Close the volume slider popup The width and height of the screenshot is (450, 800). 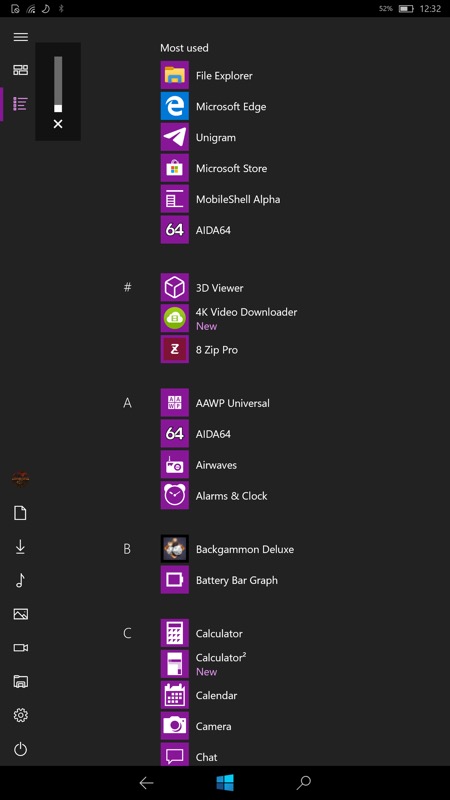coord(58,124)
